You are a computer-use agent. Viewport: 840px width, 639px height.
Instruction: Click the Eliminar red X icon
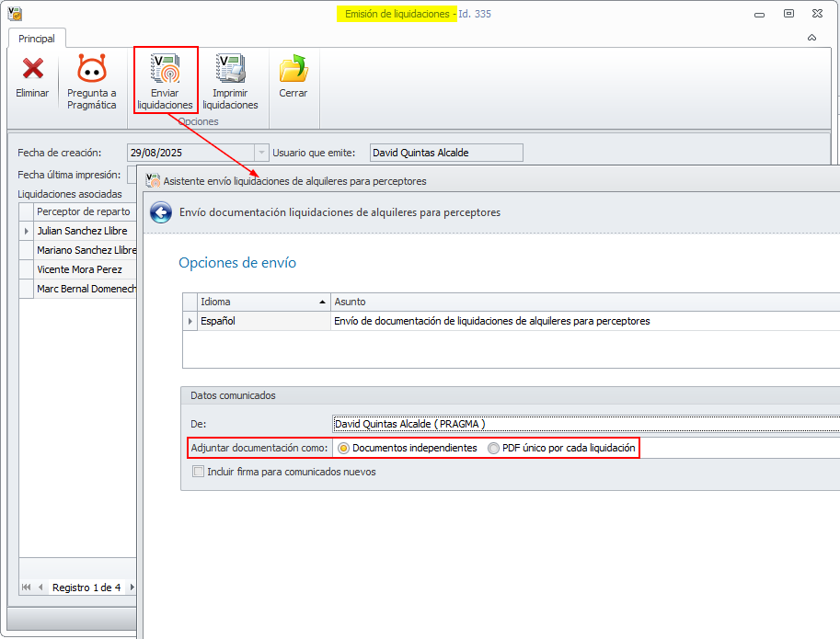(33, 69)
